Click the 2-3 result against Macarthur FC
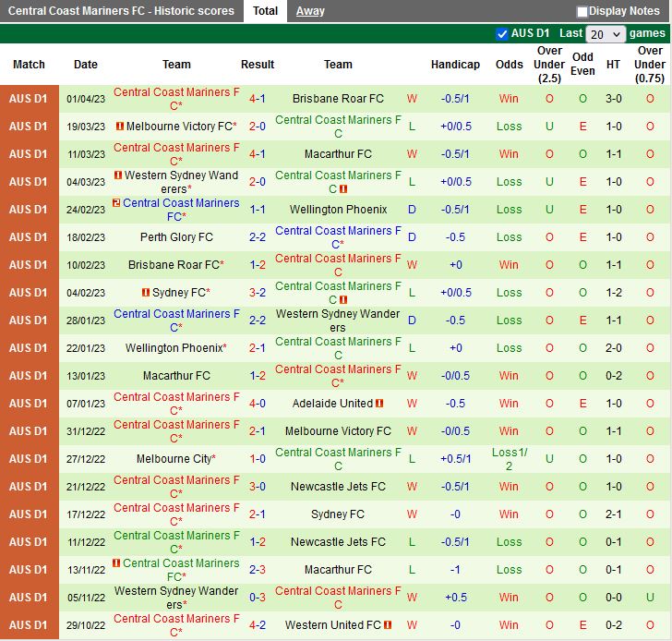 (x=258, y=569)
